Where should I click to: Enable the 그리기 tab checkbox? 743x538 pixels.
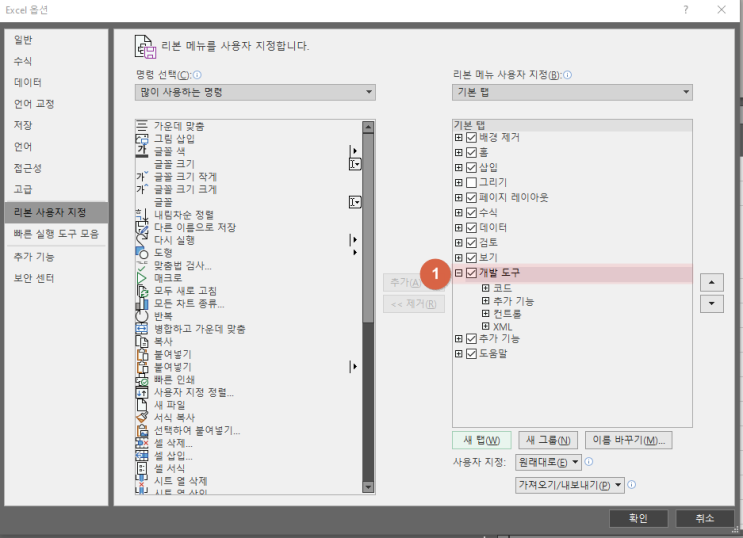pyautogui.click(x=471, y=182)
